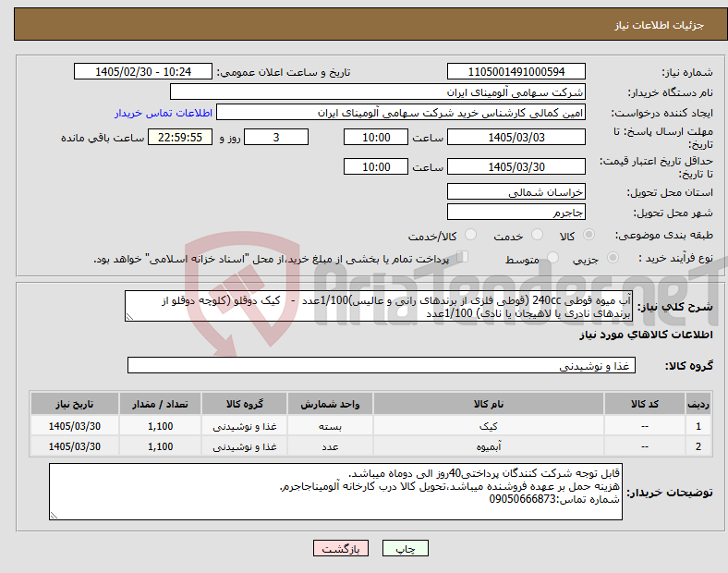This screenshot has width=728, height=573.
Task: Click the response deadline time 10:00 field
Action: [x=376, y=137]
